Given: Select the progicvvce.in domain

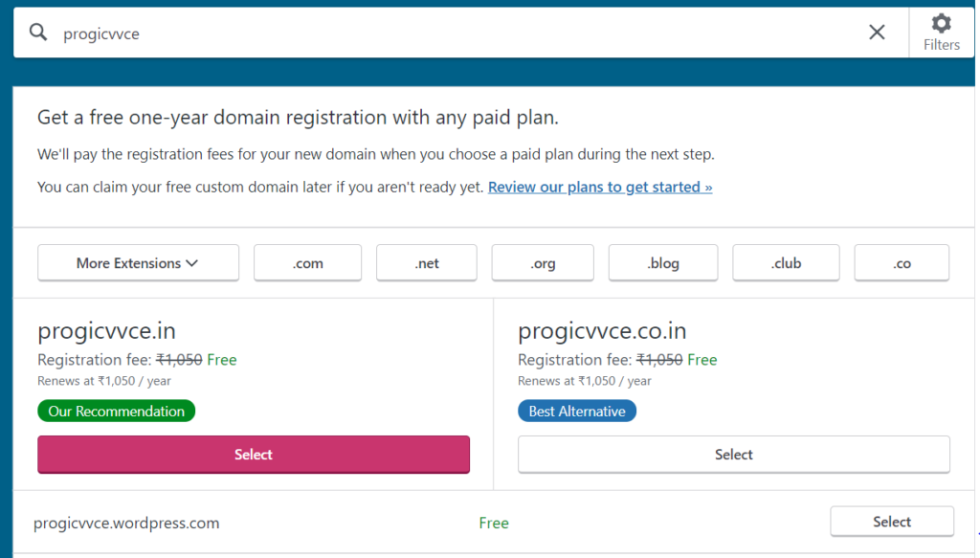Looking at the screenshot, I should click(253, 455).
